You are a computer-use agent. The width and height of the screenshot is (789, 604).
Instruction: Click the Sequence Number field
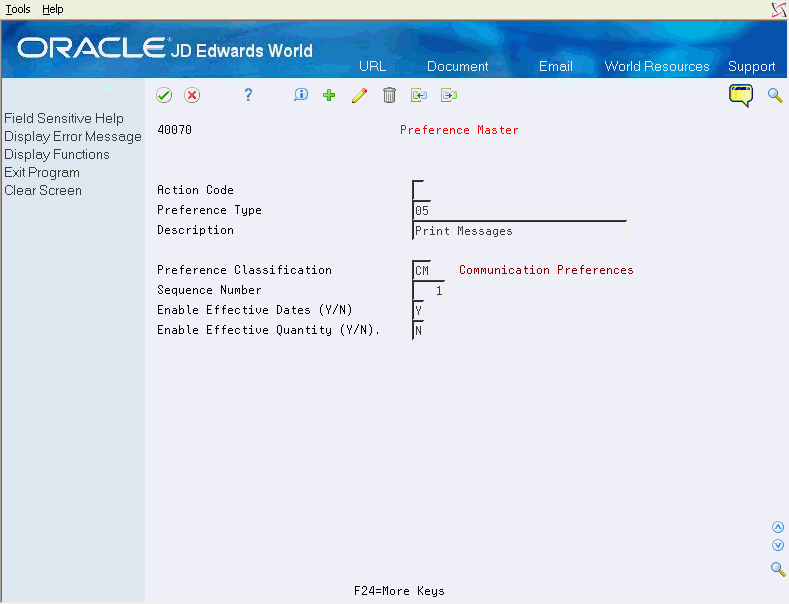[x=429, y=290]
